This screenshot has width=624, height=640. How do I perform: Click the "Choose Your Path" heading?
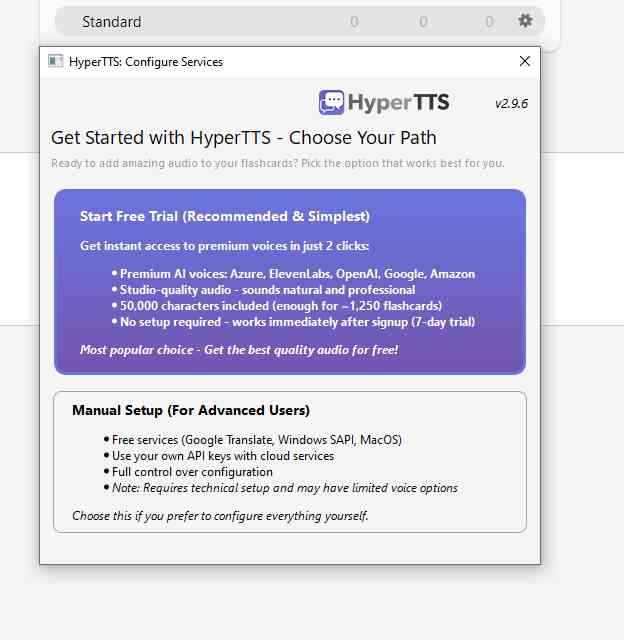point(243,138)
